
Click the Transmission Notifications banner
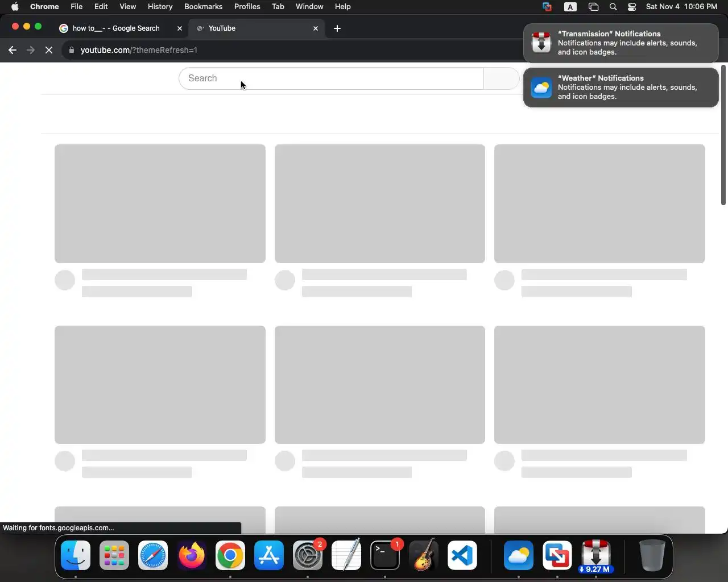621,43
